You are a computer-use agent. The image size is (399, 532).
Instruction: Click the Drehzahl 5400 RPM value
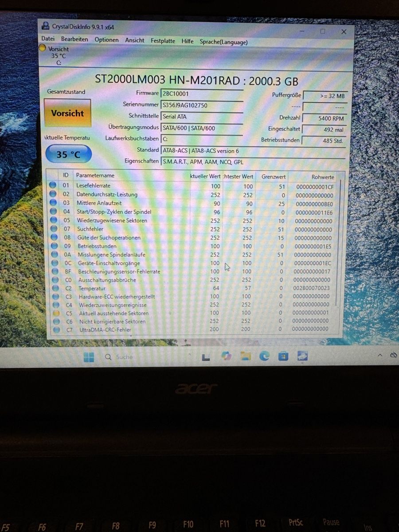point(325,118)
